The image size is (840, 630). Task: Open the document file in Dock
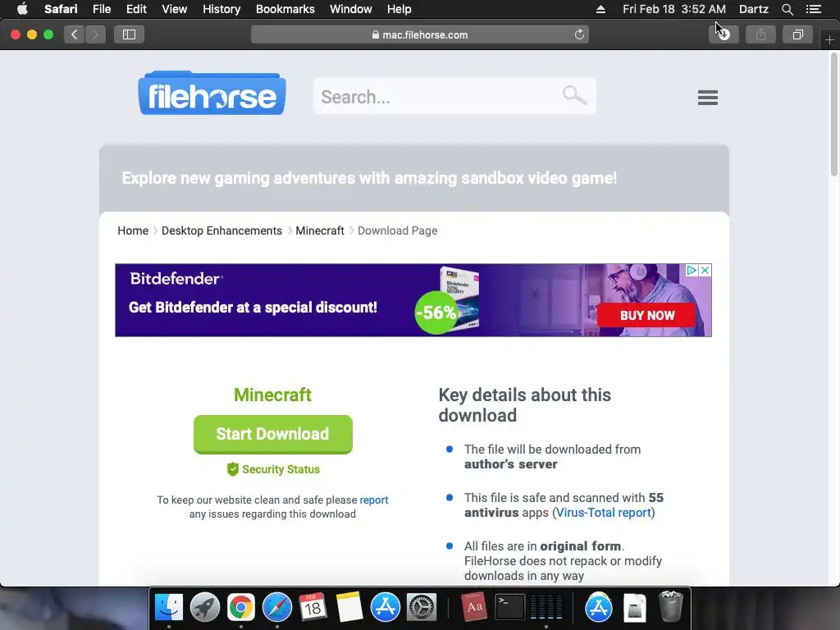tap(635, 608)
